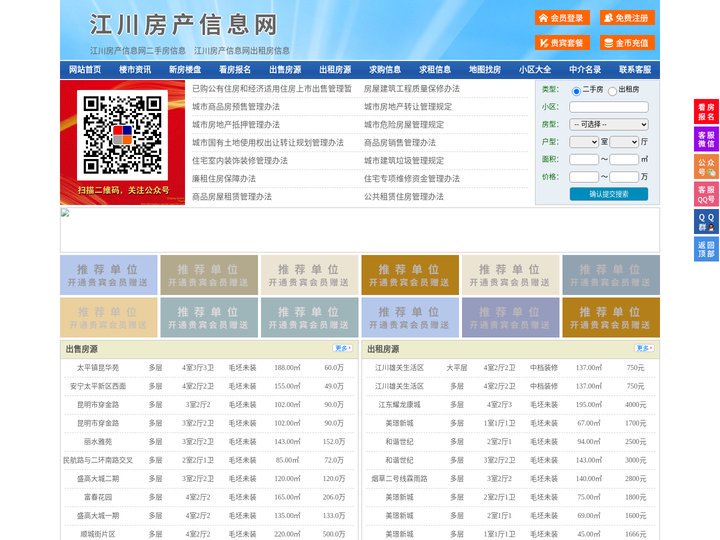Open 地图找房 in navigation

[x=485, y=70]
